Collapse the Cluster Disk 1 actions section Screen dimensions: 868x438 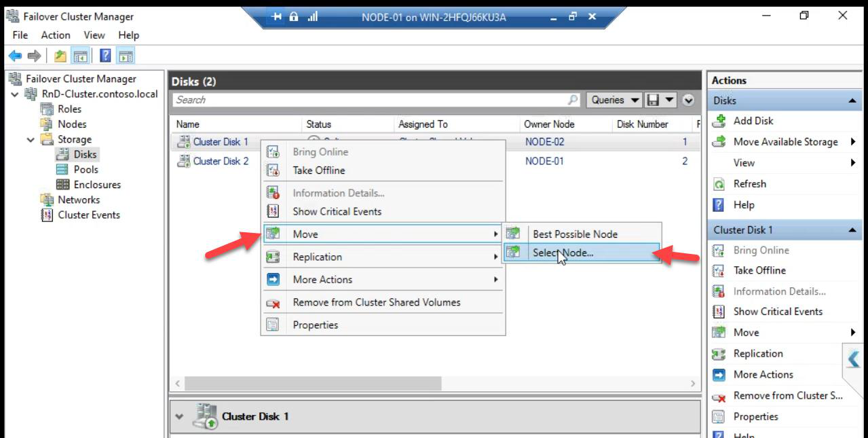coord(852,230)
